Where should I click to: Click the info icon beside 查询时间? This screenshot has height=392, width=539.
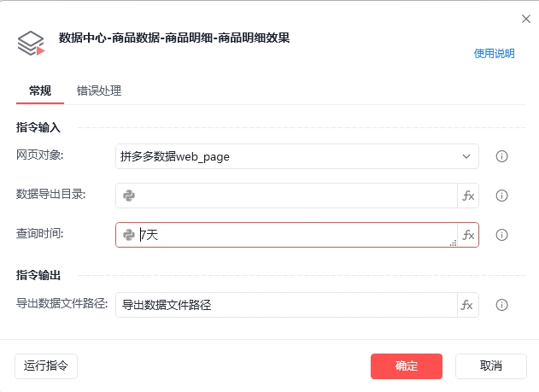coord(502,235)
